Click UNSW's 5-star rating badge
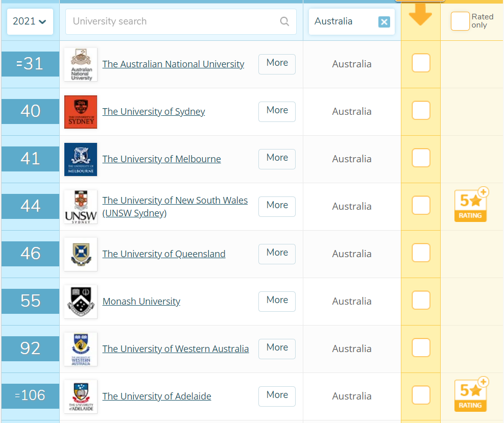This screenshot has width=504, height=423. [x=471, y=205]
